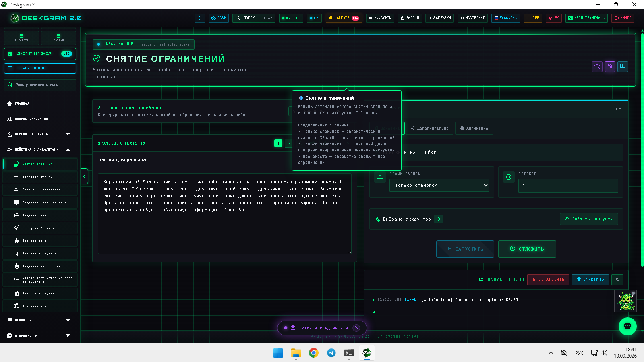
Task: Click the ОТЛОЖИТЬ schedule button
Action: point(527,249)
